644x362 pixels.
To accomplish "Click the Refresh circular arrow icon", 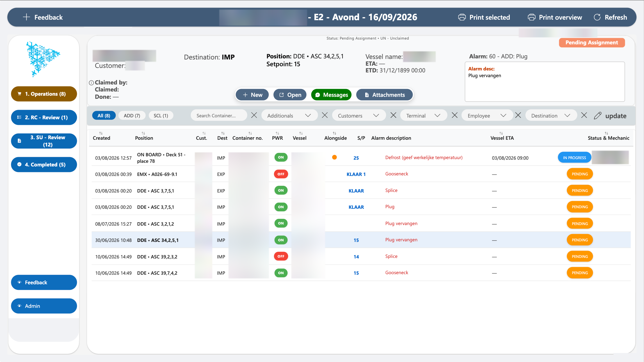I will point(597,17).
